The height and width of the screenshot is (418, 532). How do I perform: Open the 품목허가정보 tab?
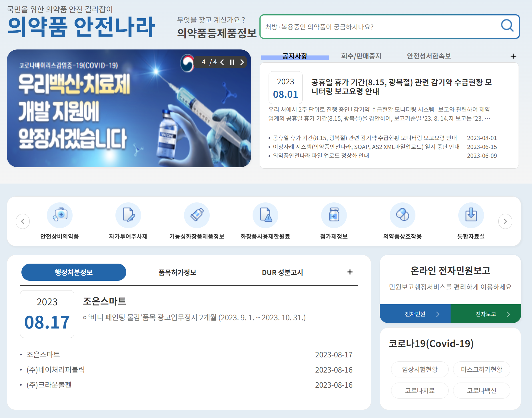(177, 272)
